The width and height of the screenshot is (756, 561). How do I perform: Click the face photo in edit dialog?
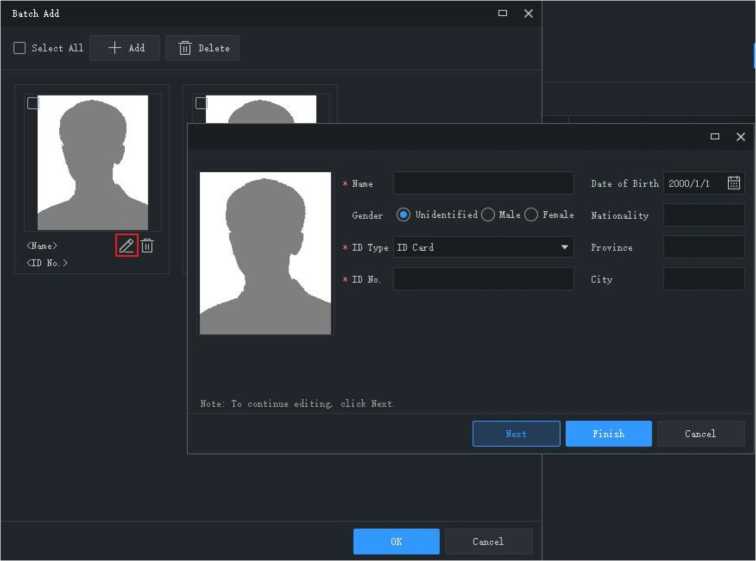[265, 253]
